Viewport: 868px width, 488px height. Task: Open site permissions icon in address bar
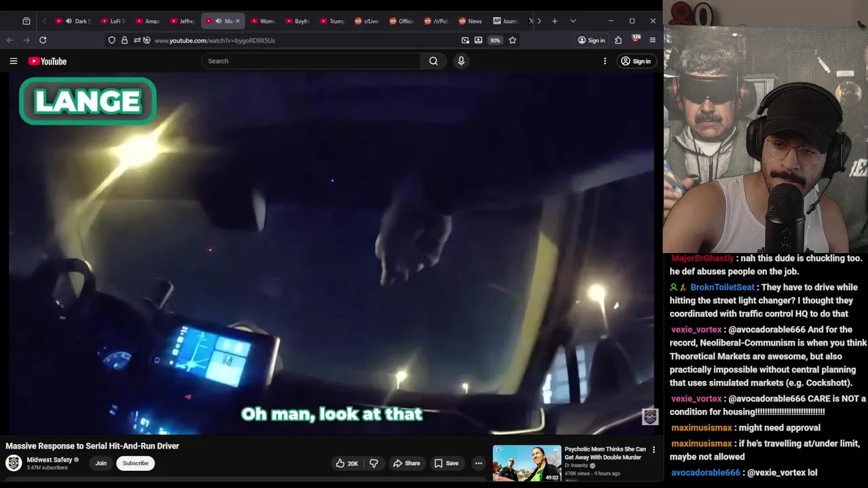(x=136, y=40)
